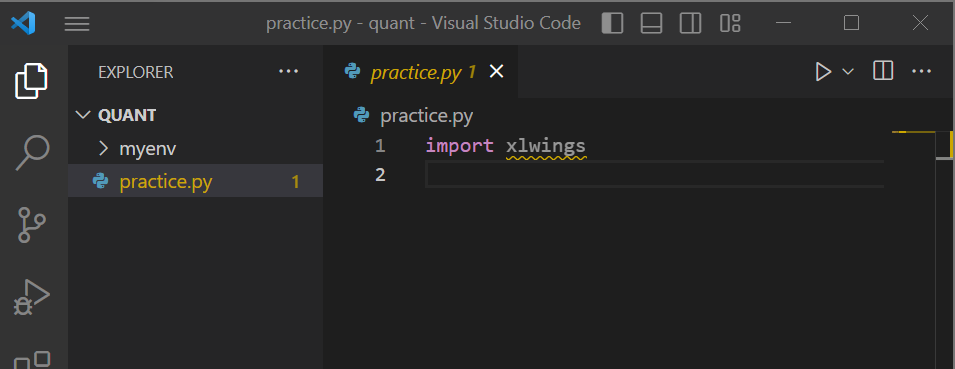
Task: Click the underlined xlwings module name
Action: point(546,146)
